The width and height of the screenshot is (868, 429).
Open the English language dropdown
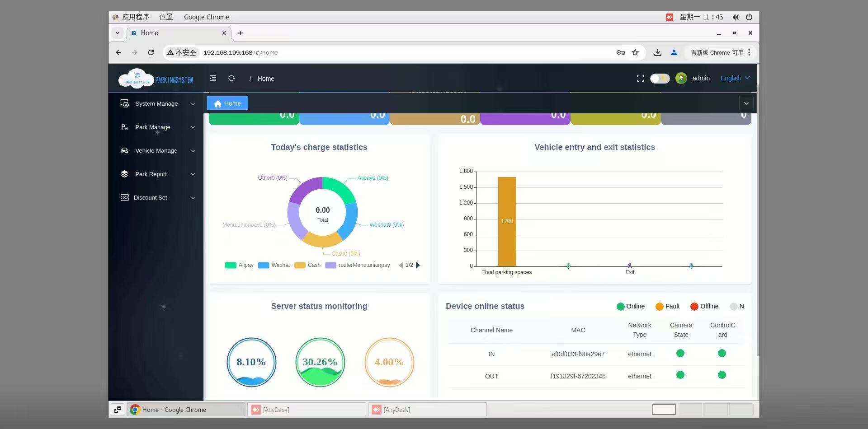click(735, 78)
